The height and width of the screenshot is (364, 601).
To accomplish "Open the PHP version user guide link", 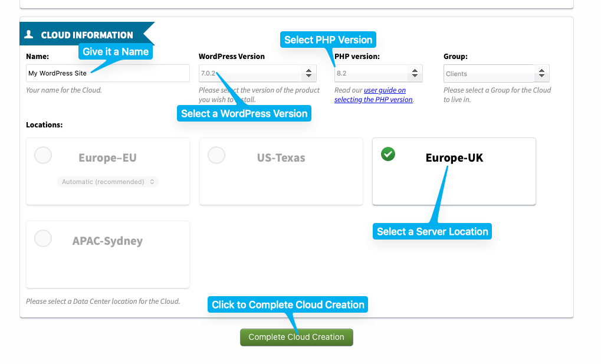I will point(374,95).
